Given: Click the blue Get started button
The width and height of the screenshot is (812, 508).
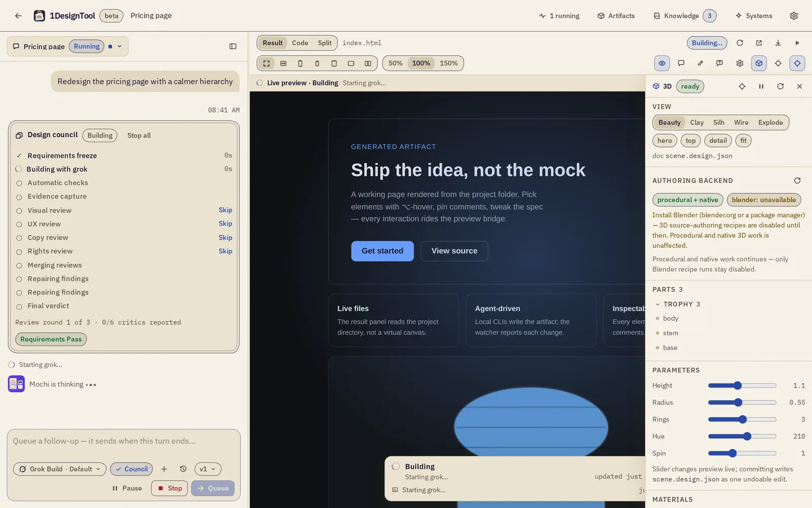Looking at the screenshot, I should pyautogui.click(x=383, y=251).
